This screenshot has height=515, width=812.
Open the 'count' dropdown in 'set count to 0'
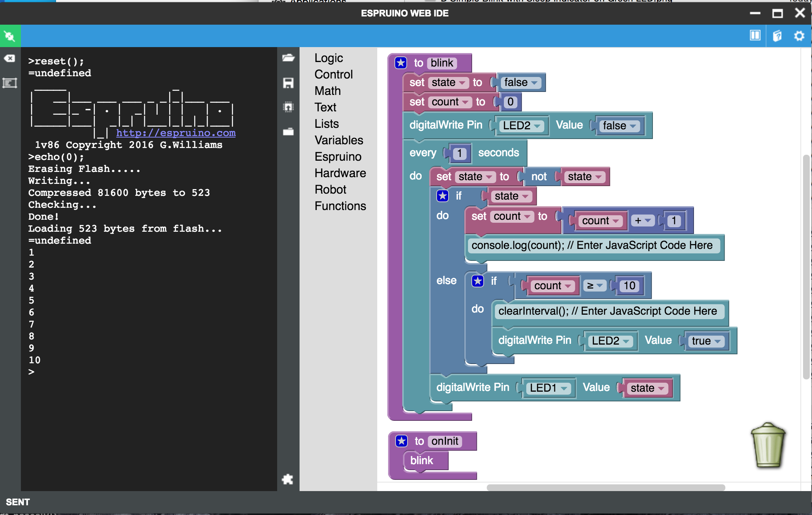(x=450, y=102)
